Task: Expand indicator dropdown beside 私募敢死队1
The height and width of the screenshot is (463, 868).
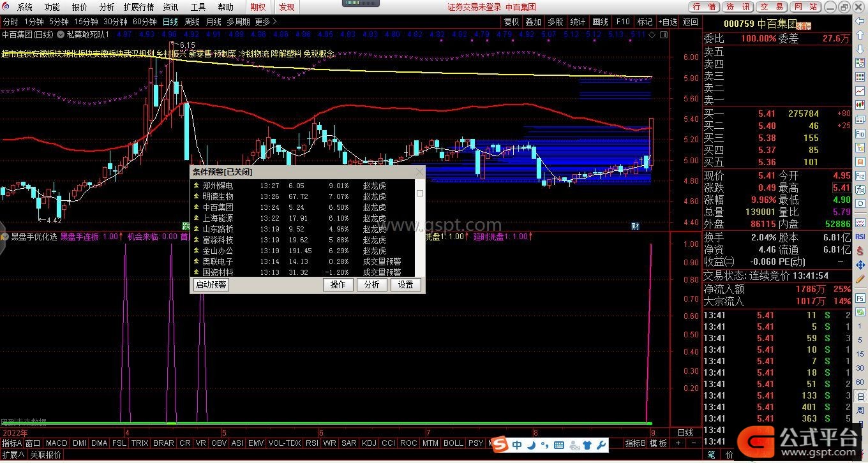Action: coord(61,34)
